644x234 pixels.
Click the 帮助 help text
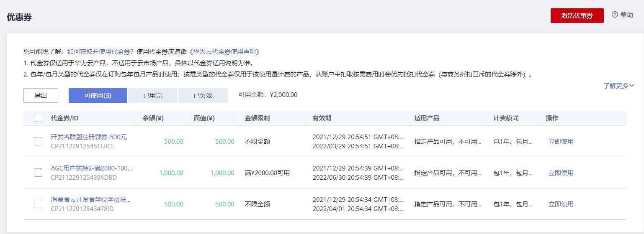(627, 15)
